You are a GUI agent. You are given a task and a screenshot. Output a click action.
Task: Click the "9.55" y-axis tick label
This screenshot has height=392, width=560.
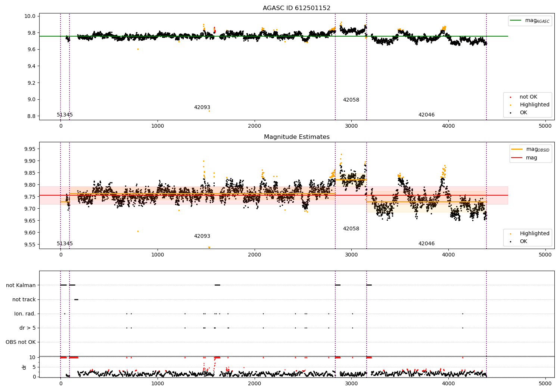tap(30, 245)
